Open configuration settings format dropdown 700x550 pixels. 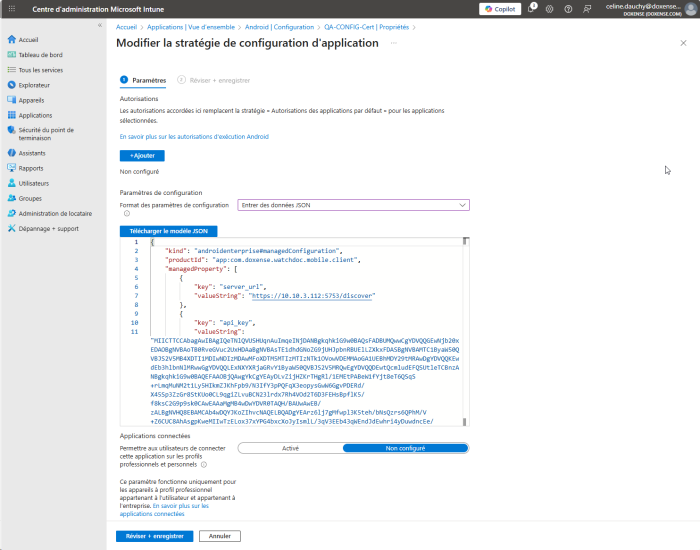(353, 204)
